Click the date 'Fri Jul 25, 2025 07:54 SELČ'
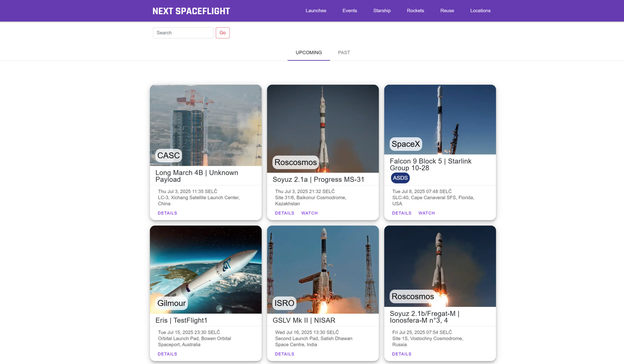The width and height of the screenshot is (624, 364). (422, 332)
